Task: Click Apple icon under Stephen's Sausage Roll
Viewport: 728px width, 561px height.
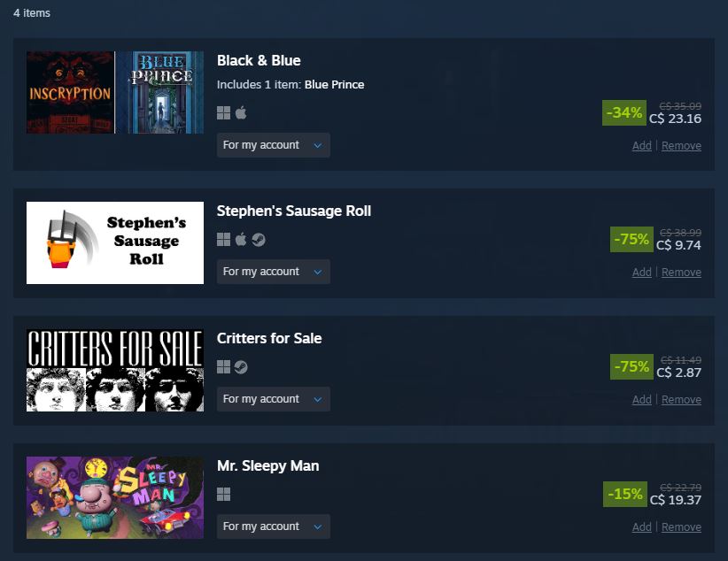Action: 241,240
